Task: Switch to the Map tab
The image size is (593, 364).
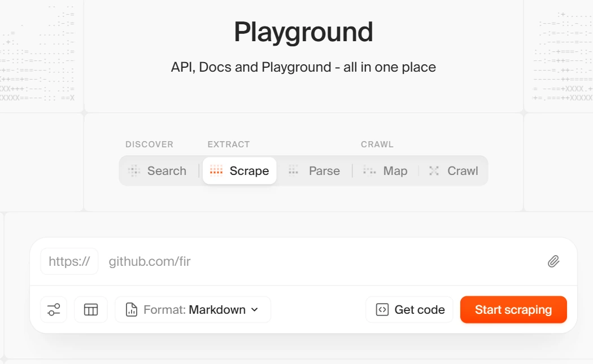Action: pyautogui.click(x=385, y=171)
